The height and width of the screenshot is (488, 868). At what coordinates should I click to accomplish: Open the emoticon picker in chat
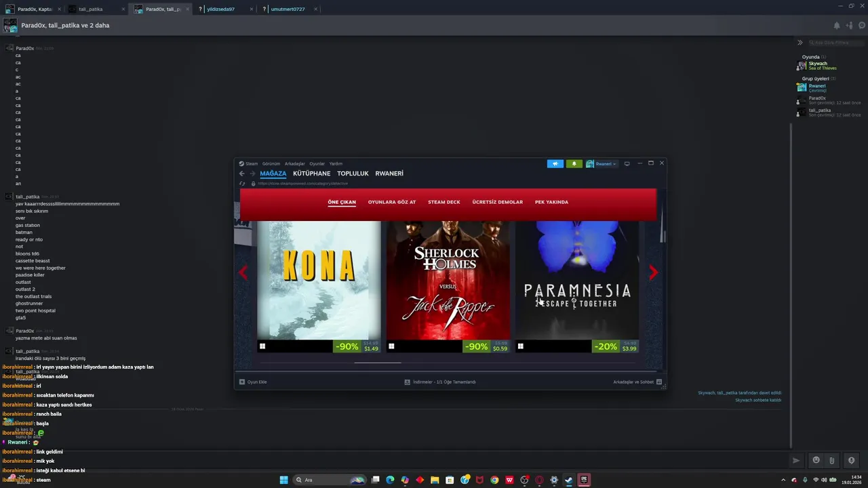816,461
